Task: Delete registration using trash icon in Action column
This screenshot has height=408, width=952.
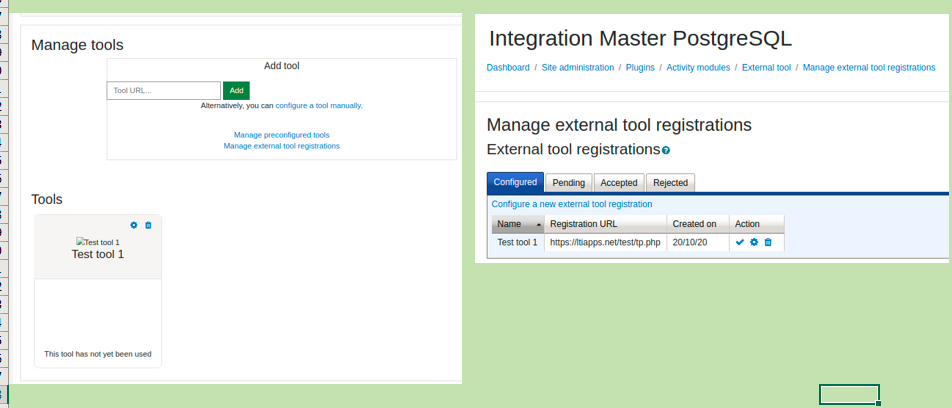Action: coord(768,242)
